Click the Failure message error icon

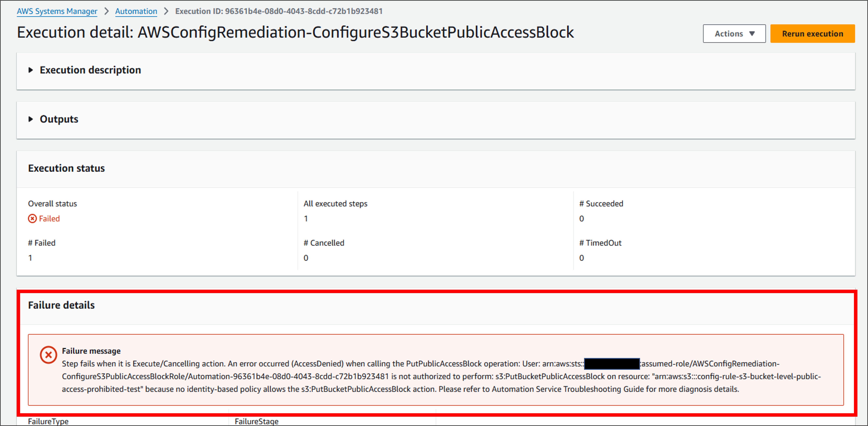pyautogui.click(x=48, y=355)
